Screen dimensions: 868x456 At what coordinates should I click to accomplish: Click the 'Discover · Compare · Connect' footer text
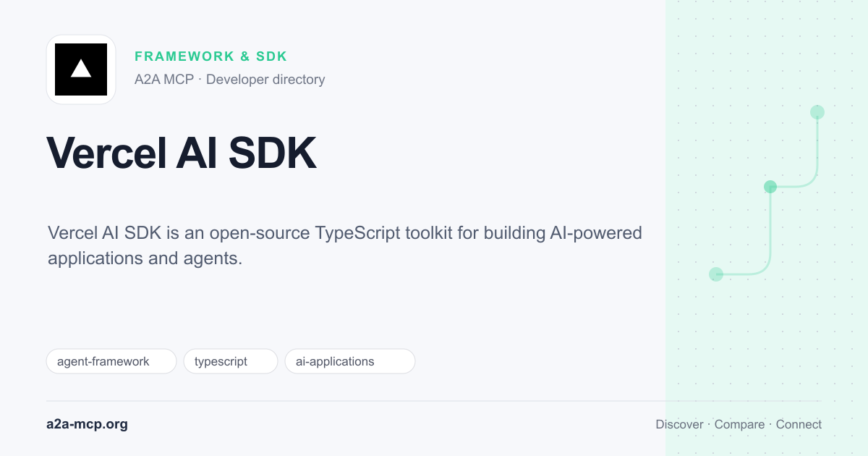pos(739,424)
